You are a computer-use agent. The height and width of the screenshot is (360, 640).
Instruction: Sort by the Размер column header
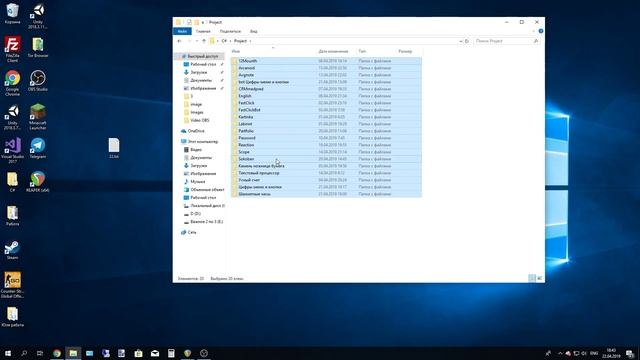[x=405, y=51]
